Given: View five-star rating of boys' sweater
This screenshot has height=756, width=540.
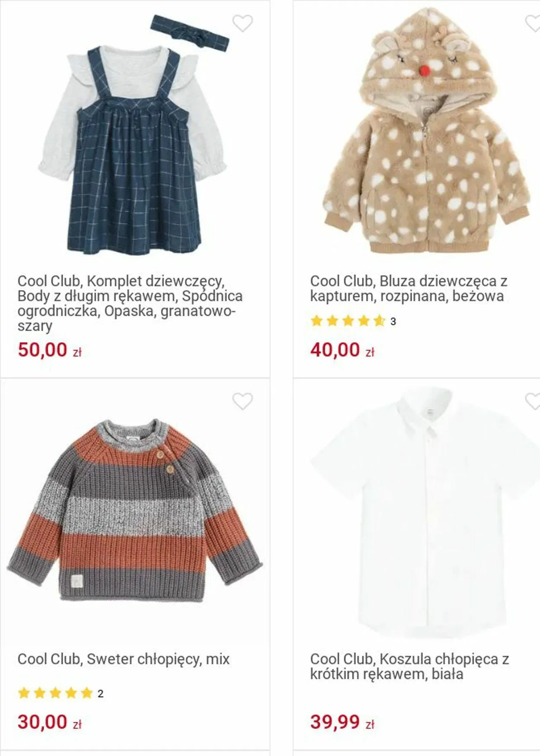Looking at the screenshot, I should pos(55,693).
